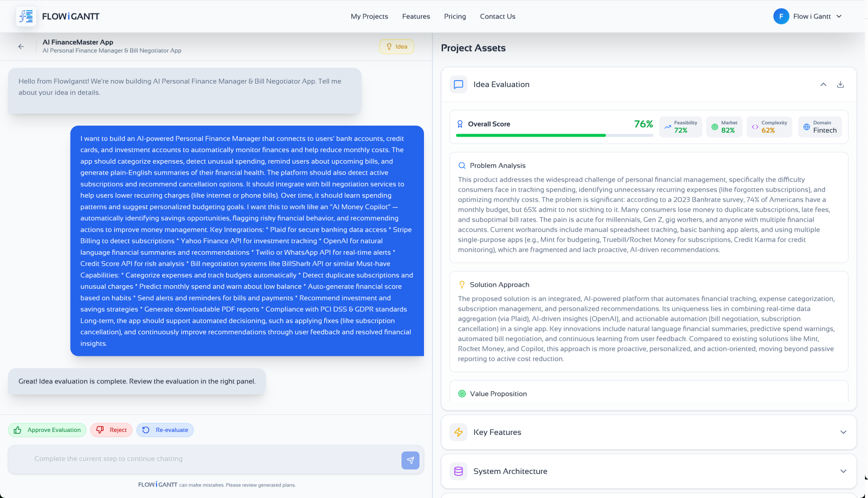Click the FlowiGantt logo icon
Screen dimensions: 868x498
26,17
